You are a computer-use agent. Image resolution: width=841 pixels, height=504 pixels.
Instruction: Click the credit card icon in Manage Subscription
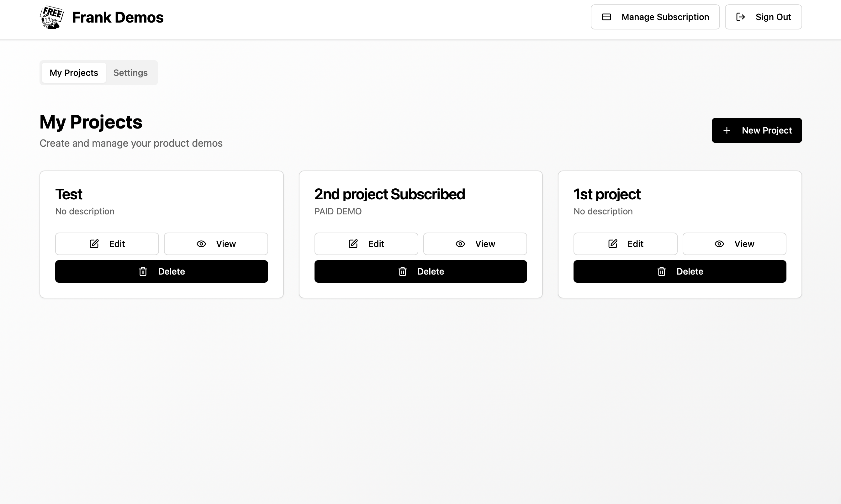click(606, 17)
